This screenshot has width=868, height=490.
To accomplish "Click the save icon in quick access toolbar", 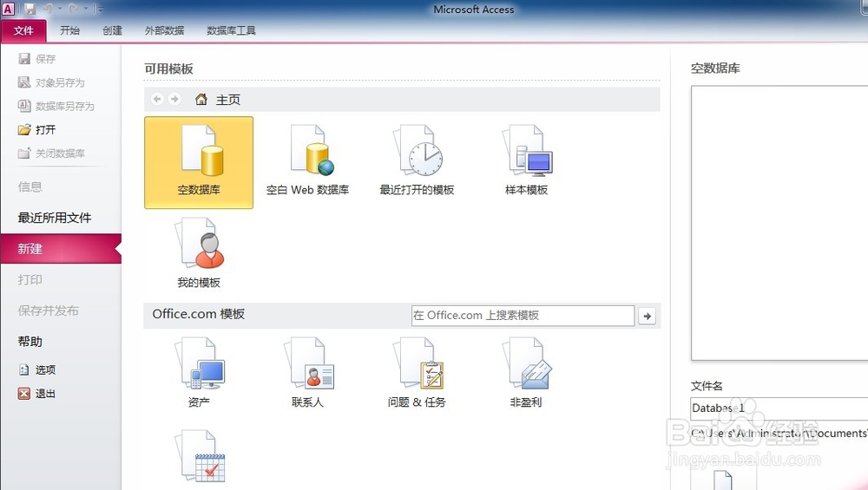I will click(x=30, y=9).
